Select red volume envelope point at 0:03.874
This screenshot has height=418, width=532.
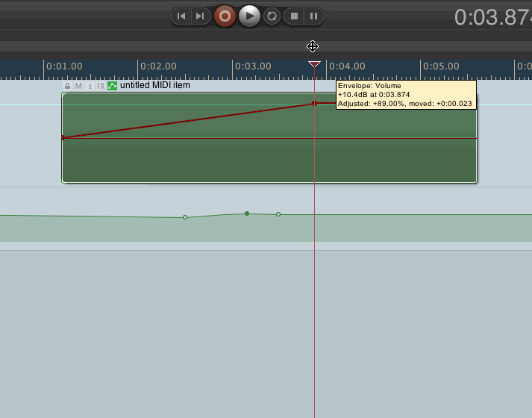315,103
